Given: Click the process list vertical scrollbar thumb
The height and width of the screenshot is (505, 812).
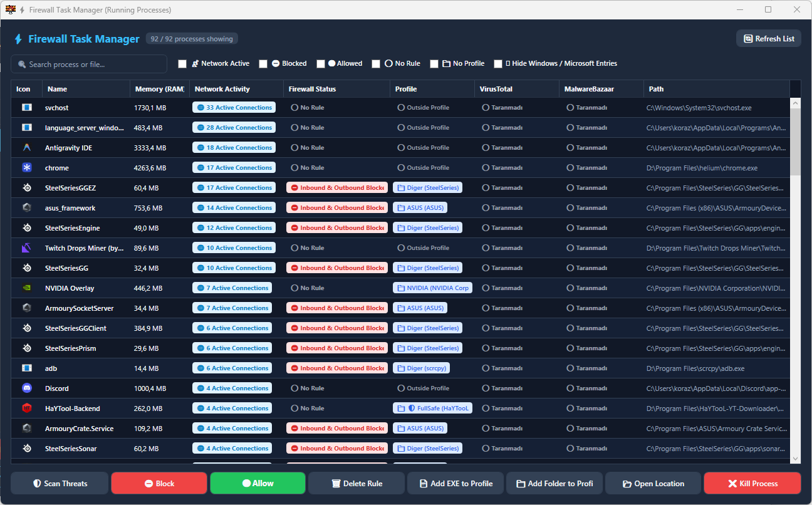Looking at the screenshot, I should point(796,141).
